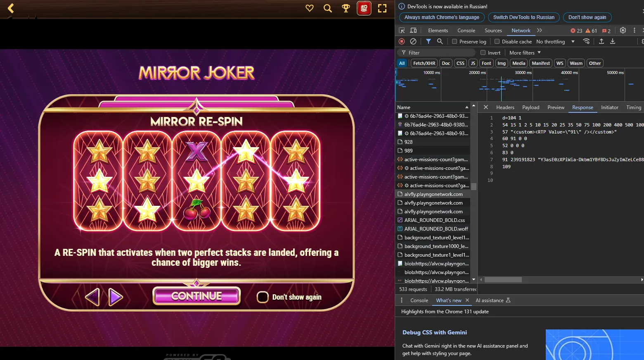Filter requests by JS type
644x360 pixels.
tap(473, 63)
